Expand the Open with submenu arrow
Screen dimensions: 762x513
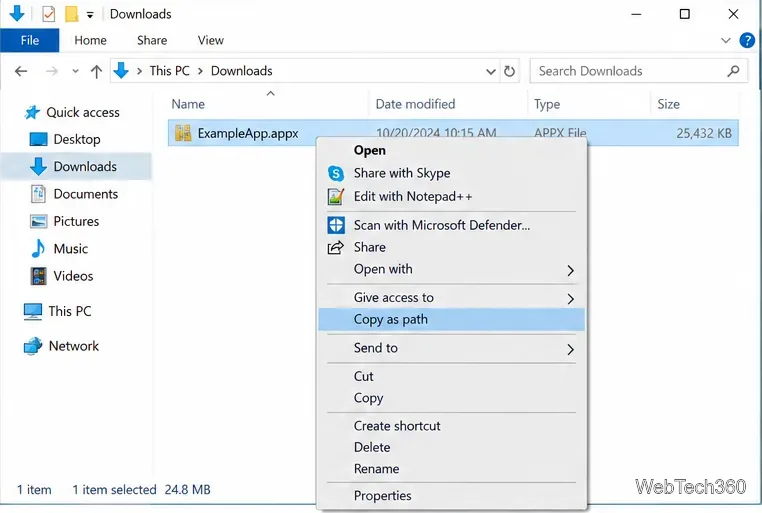pyautogui.click(x=571, y=271)
